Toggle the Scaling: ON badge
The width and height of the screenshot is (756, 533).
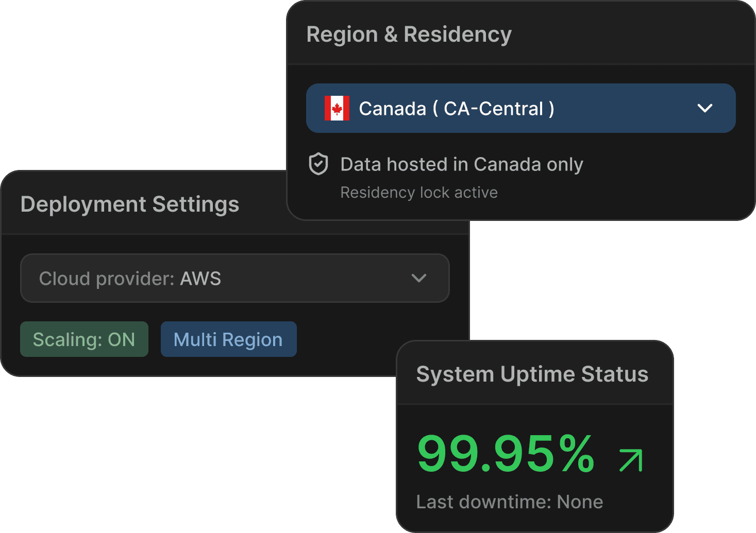click(x=84, y=339)
